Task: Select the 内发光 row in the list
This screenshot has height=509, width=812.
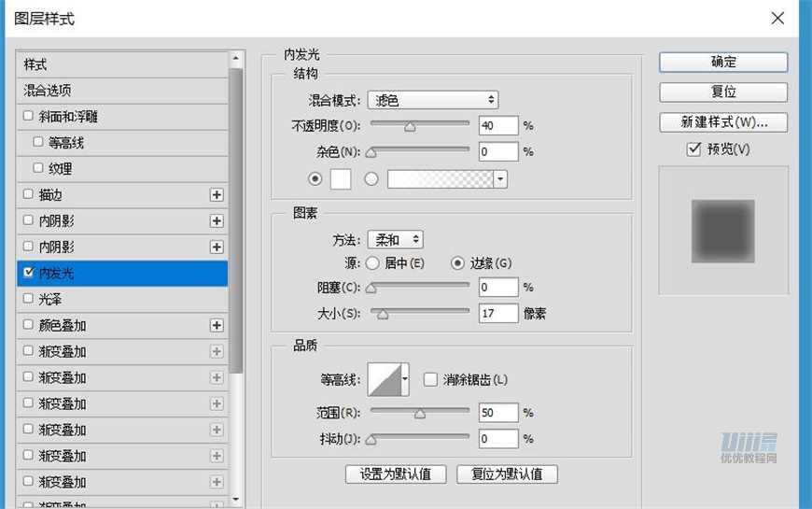Action: coord(122,273)
